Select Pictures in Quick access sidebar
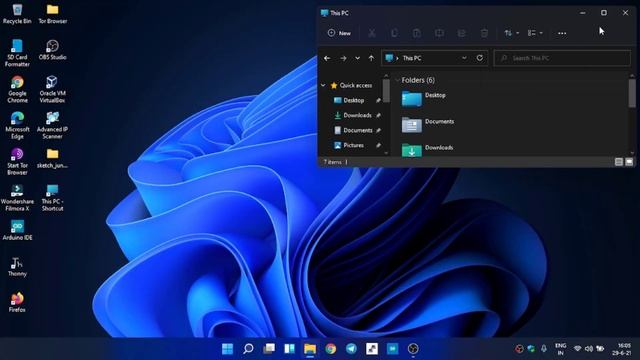This screenshot has height=360, width=640. click(x=353, y=145)
